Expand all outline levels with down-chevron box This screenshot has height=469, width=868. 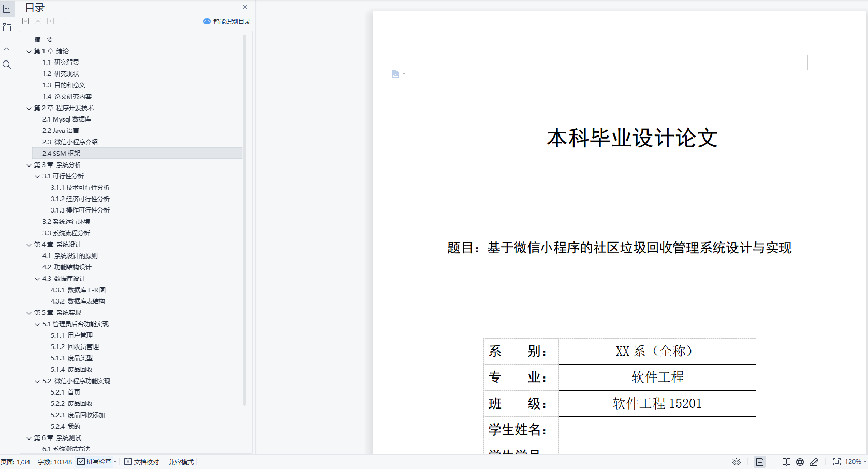26,21
